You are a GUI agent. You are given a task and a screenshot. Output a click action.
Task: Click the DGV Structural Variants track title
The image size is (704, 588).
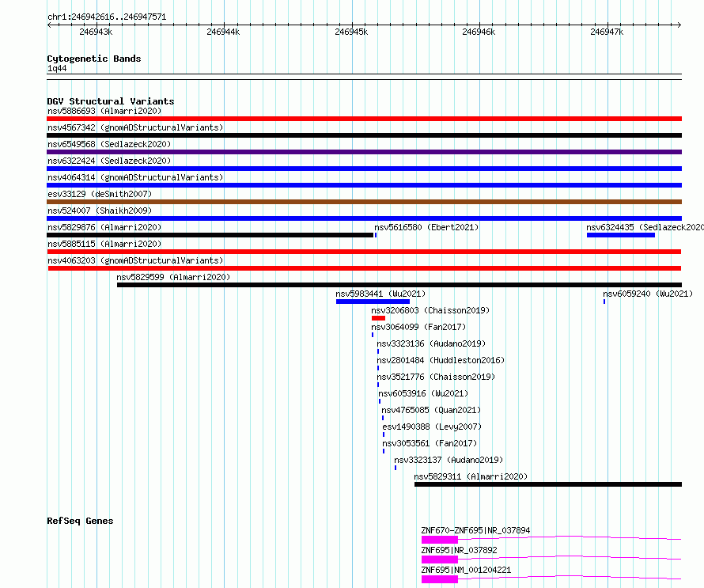(111, 101)
